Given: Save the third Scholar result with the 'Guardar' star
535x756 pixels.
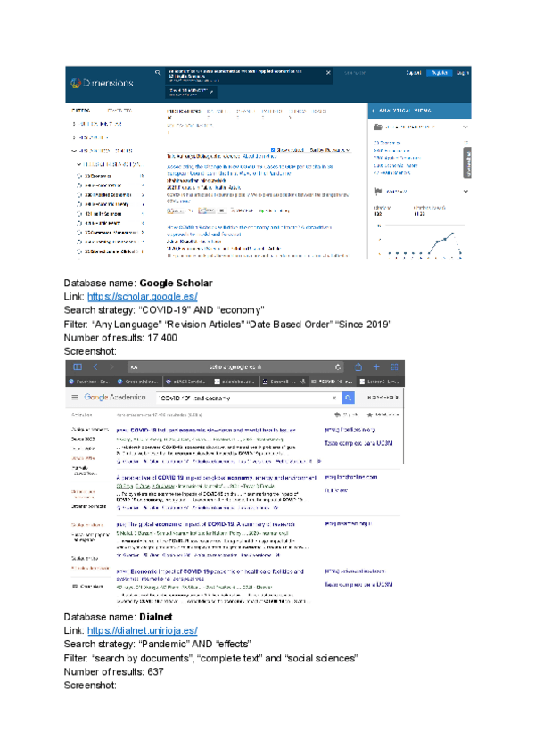Looking at the screenshot, I should pos(128,555).
